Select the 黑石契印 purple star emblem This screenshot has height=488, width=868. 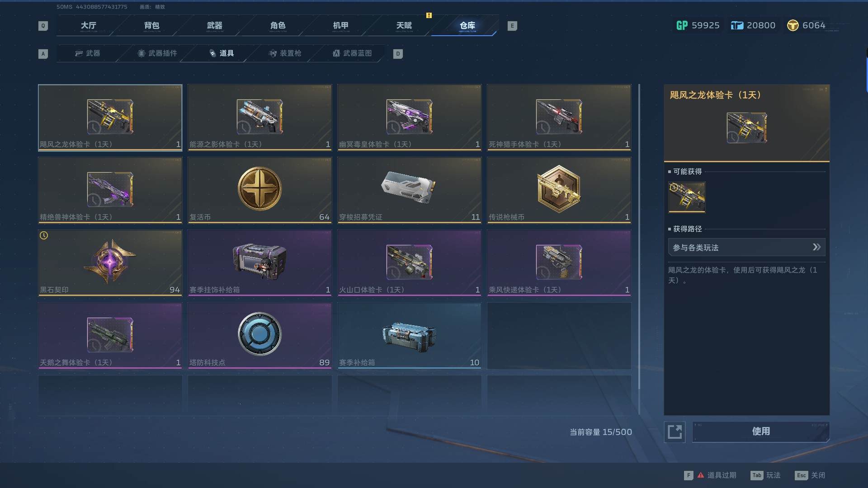click(110, 263)
